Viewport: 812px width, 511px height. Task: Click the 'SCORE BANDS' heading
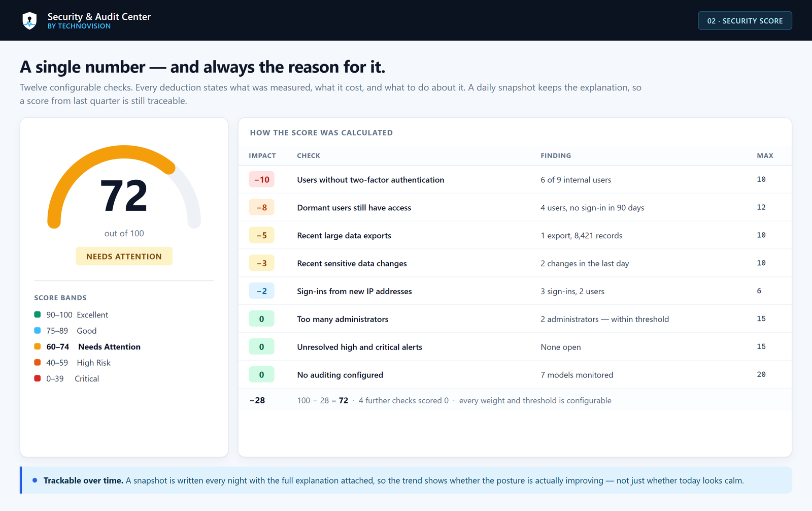[60, 298]
